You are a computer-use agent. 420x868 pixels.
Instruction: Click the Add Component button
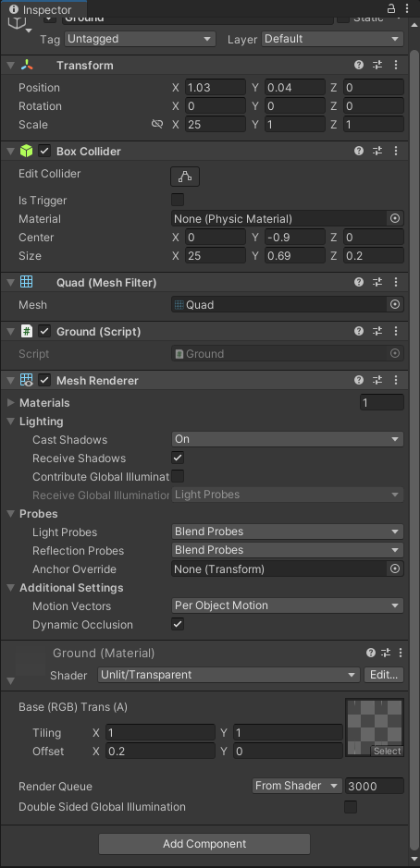pos(204,844)
